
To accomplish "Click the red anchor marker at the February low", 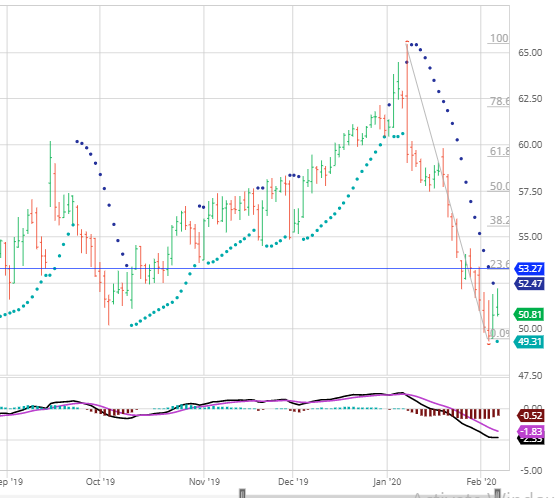I will 489,344.
